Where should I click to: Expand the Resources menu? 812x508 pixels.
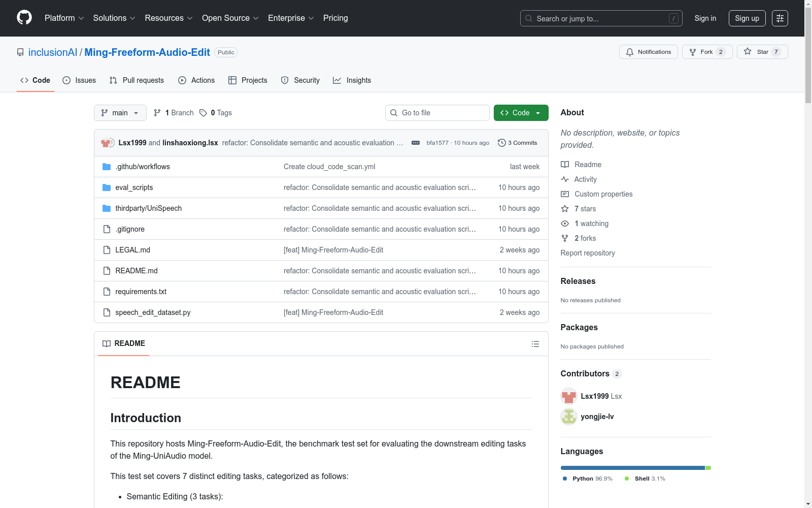pyautogui.click(x=169, y=18)
